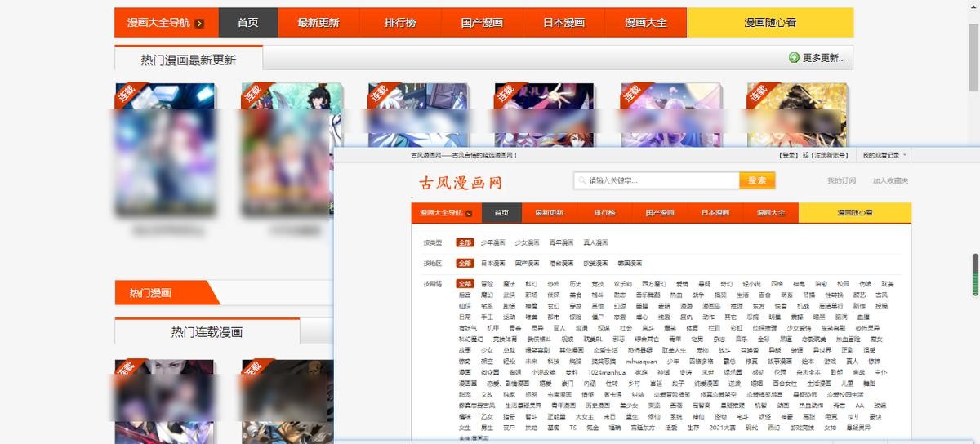
Task: Expand 漫画大全导航 dropdown in the popup window
Action: click(469, 213)
